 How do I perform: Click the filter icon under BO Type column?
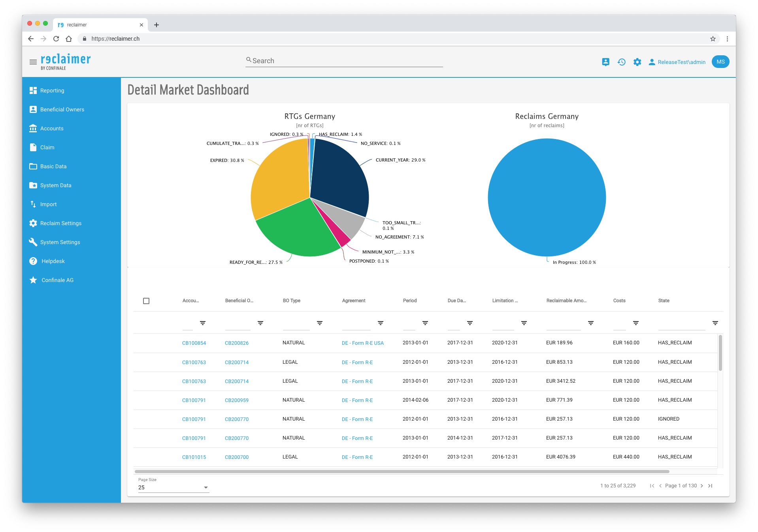tap(320, 323)
